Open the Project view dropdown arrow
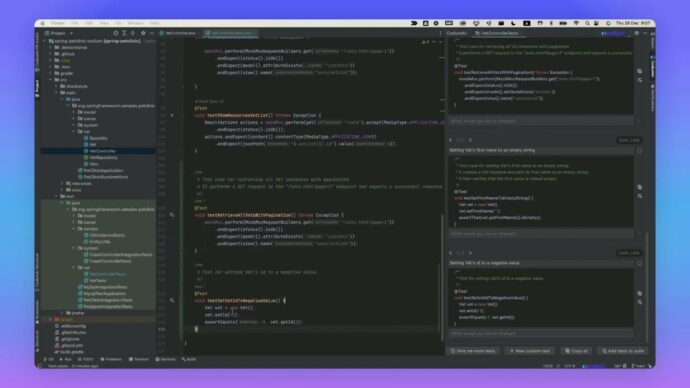The height and width of the screenshot is (388, 690). [x=71, y=33]
